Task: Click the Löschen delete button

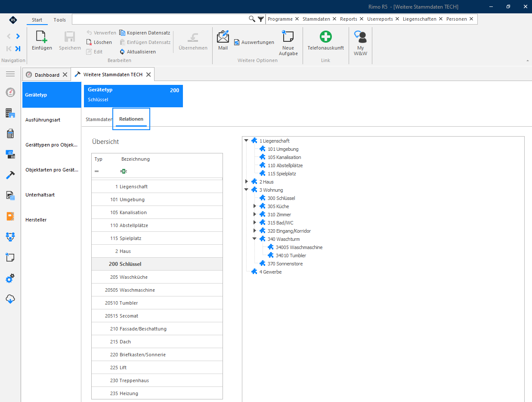Action: tap(99, 42)
